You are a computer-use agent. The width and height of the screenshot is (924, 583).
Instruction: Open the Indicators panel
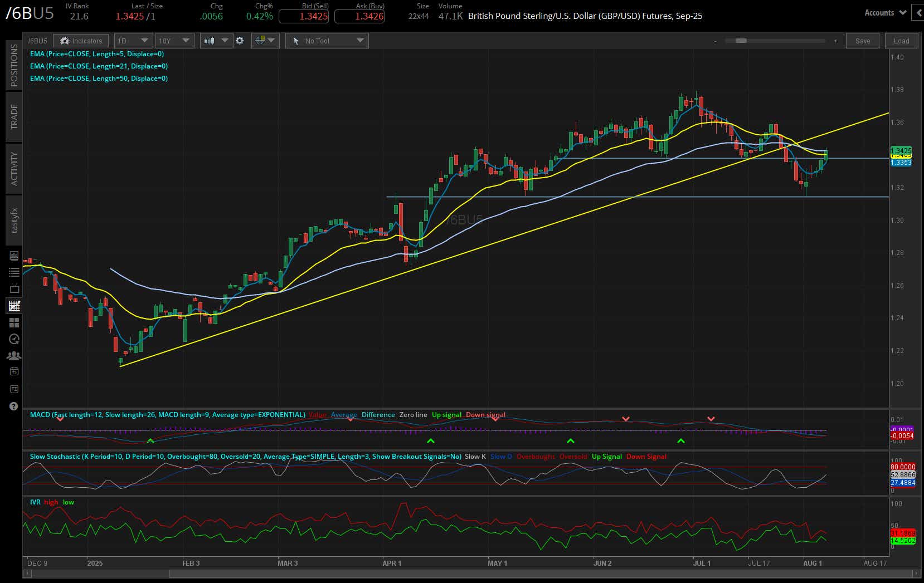tap(81, 41)
